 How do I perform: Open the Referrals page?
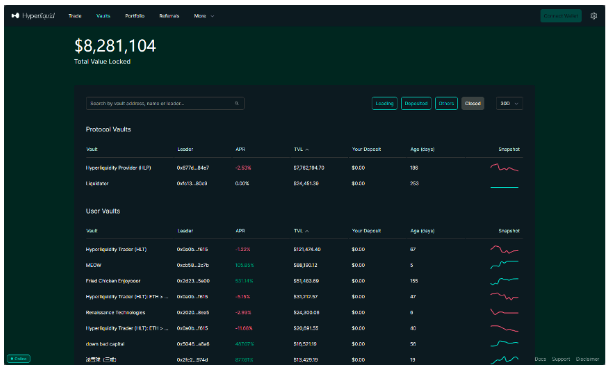pyautogui.click(x=169, y=16)
